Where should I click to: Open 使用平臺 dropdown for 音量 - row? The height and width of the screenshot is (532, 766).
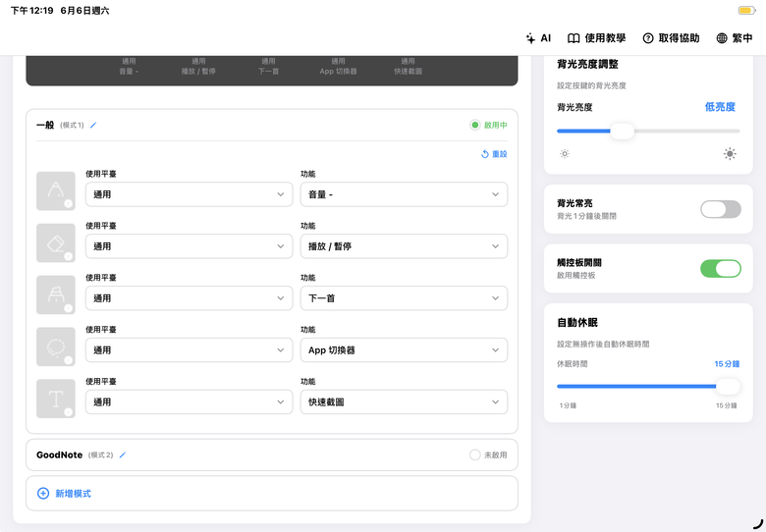pos(190,194)
